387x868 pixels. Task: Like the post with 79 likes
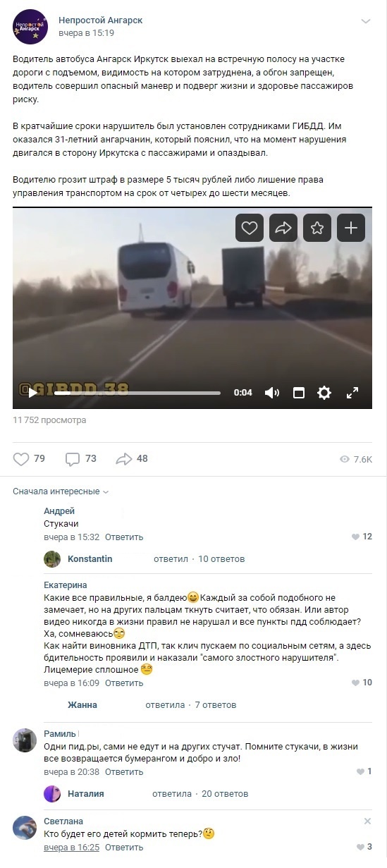tap(29, 458)
